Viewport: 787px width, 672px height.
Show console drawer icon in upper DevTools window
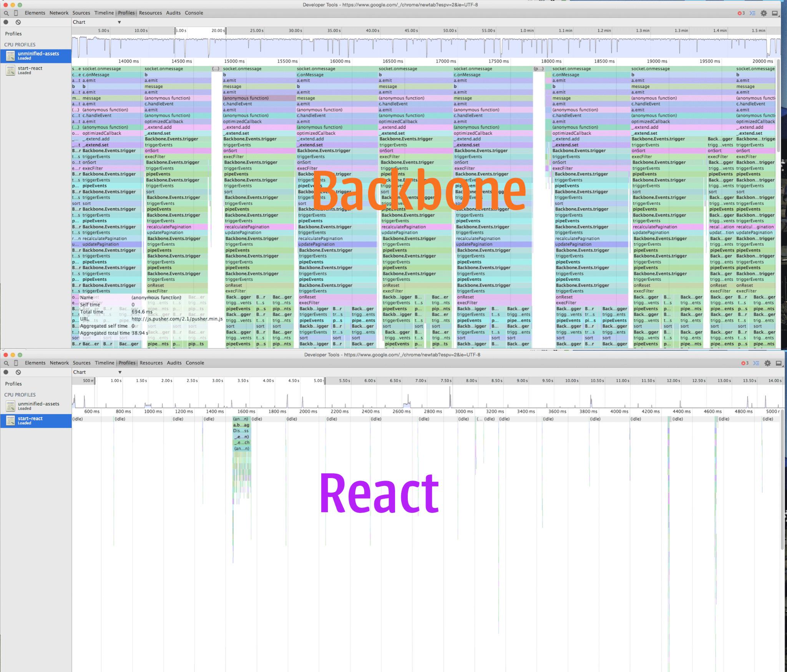click(752, 13)
